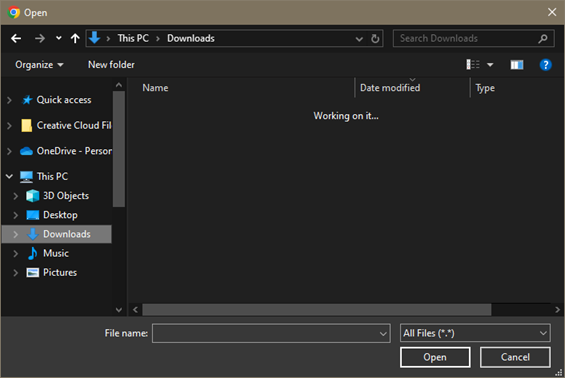Image resolution: width=565 pixels, height=378 pixels.
Task: Open the view options dropdown arrow
Action: click(x=490, y=65)
